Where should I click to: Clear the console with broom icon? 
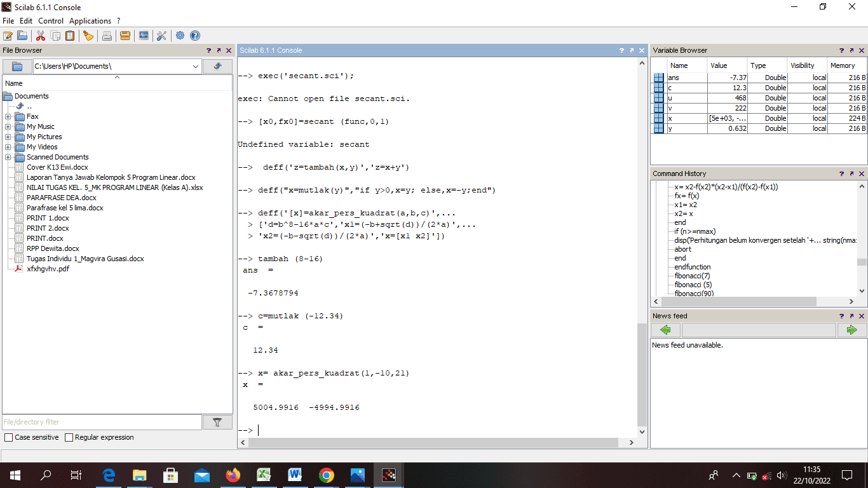[x=88, y=36]
